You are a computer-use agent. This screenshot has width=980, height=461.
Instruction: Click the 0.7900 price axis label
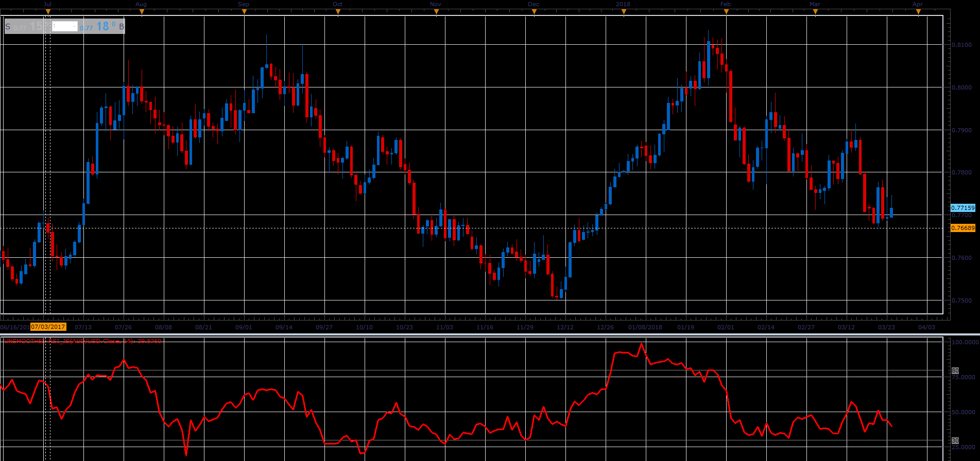coord(961,131)
